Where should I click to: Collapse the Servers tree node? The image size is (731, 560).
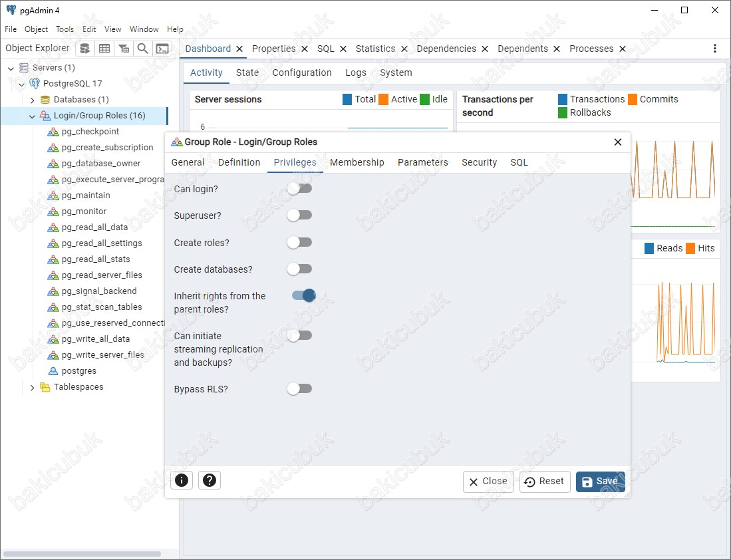11,69
